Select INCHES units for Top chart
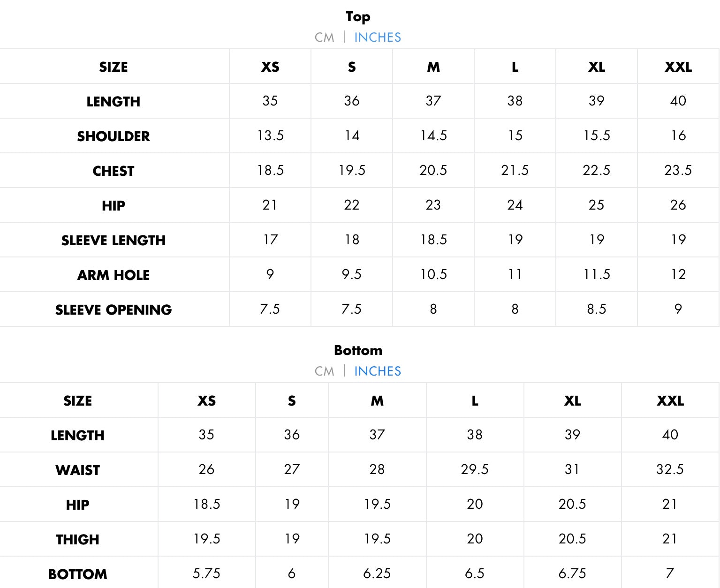720x588 pixels. pos(378,38)
